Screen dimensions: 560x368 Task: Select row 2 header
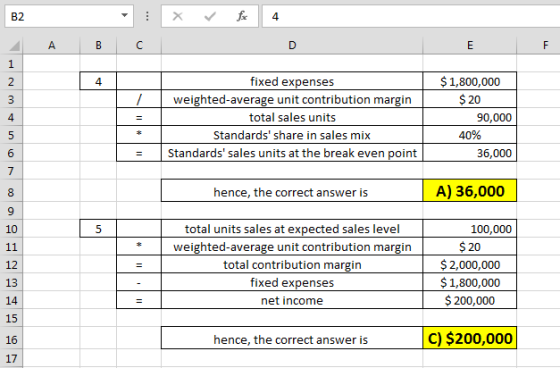11,81
